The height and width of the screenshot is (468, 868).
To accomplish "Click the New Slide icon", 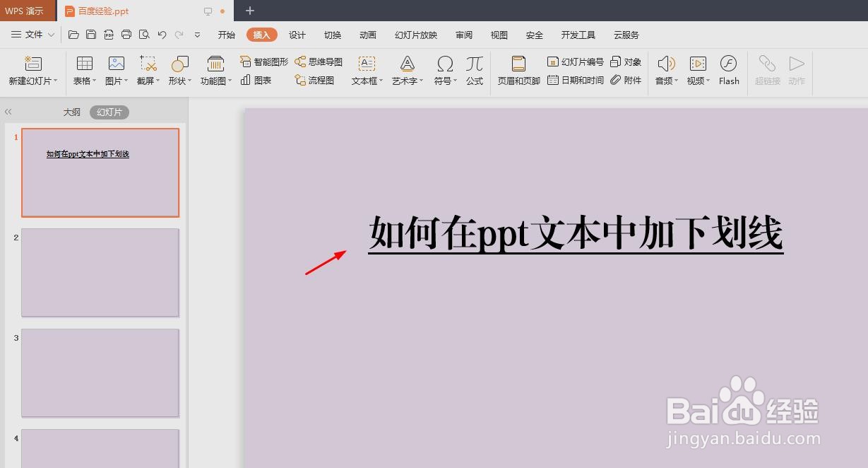I will pos(32,64).
